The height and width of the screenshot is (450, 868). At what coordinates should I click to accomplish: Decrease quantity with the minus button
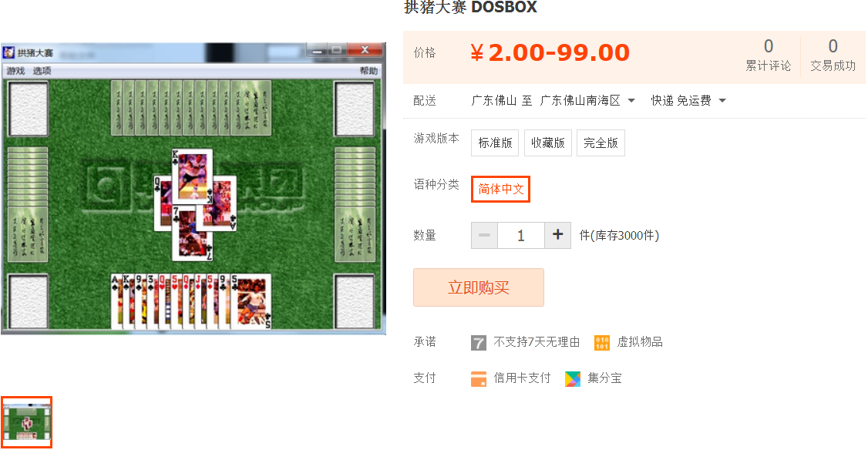point(484,235)
